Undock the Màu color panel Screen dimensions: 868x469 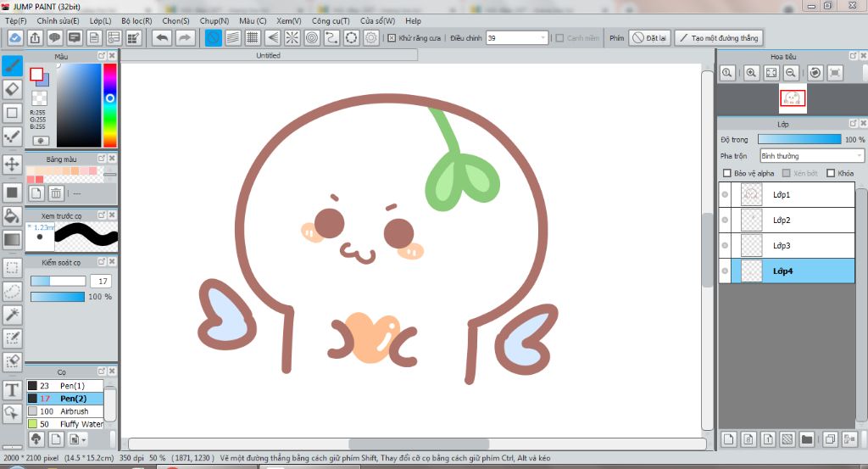coord(102,56)
